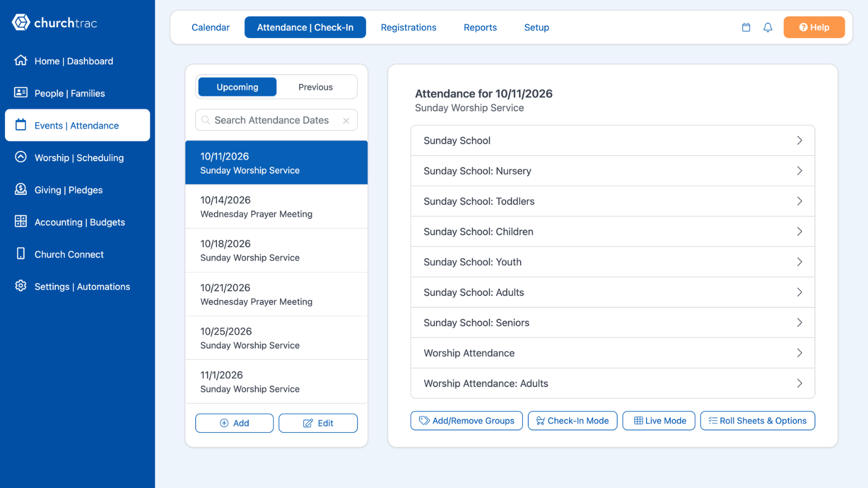Screen dimensions: 868x488
Task: Go to Home | Dashboard
Action: point(78,61)
